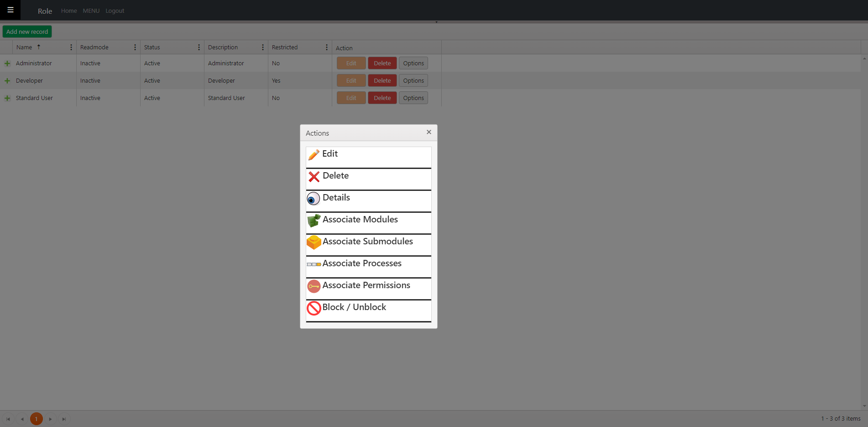This screenshot has width=868, height=427.
Task: Open the MENU navbar link
Action: pyautogui.click(x=91, y=11)
